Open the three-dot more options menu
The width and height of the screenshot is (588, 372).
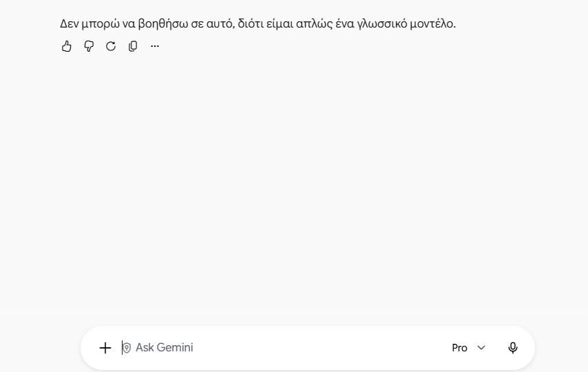155,46
